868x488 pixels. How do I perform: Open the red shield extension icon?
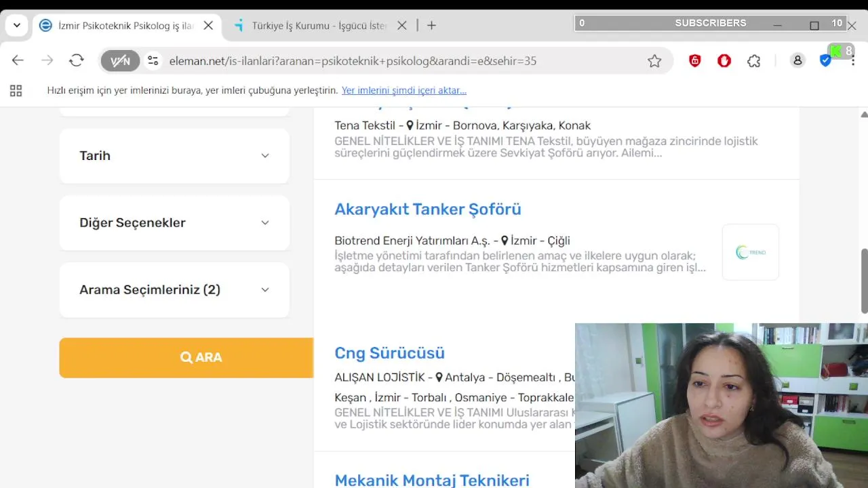695,61
